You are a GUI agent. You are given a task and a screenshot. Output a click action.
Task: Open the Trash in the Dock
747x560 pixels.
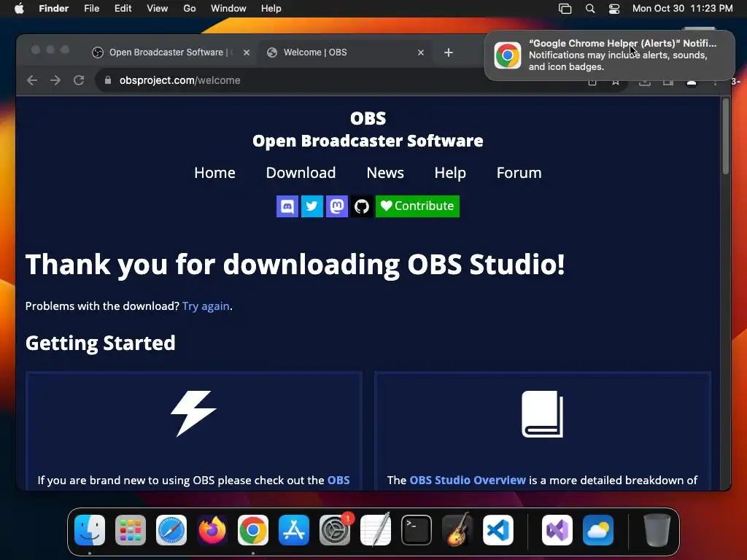(x=657, y=530)
